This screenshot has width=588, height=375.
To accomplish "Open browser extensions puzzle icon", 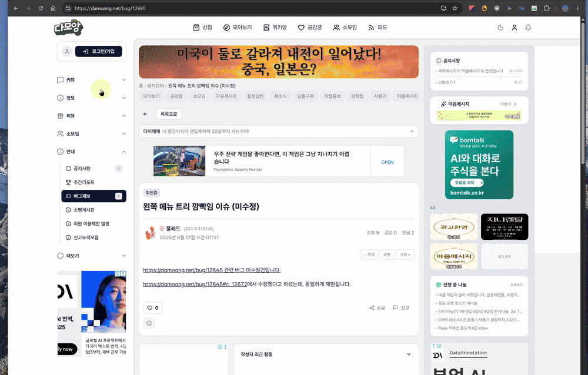I will (547, 8).
